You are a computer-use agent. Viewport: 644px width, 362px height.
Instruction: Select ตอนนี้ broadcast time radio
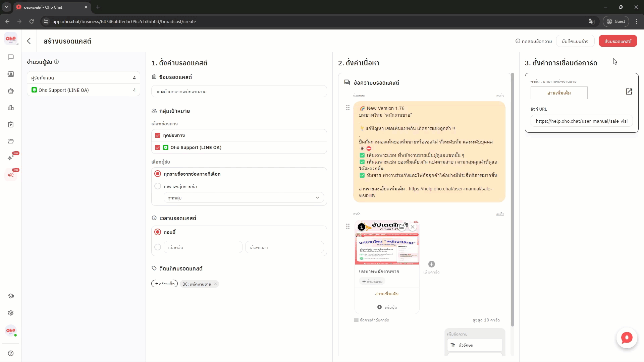[158, 232]
